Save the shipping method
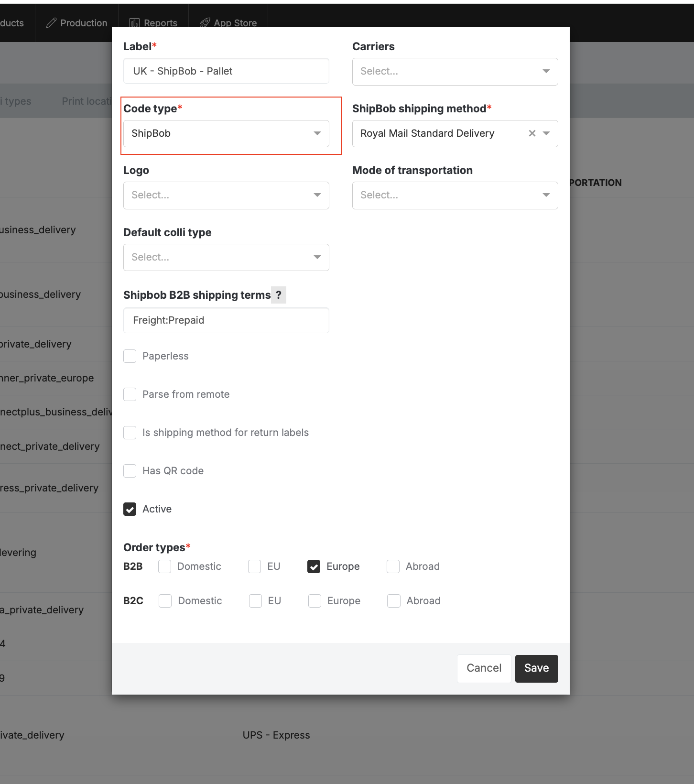 click(537, 668)
